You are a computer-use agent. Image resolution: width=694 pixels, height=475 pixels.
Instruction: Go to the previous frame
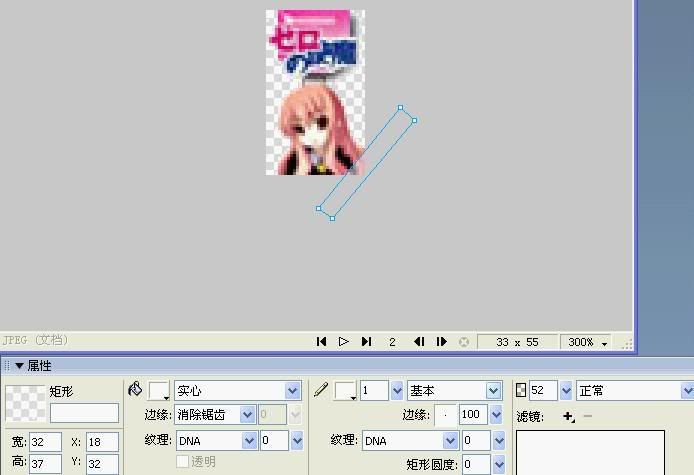coord(419,342)
